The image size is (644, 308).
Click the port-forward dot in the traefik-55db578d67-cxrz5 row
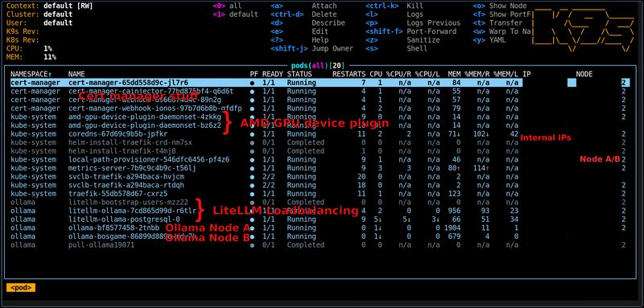coord(252,194)
